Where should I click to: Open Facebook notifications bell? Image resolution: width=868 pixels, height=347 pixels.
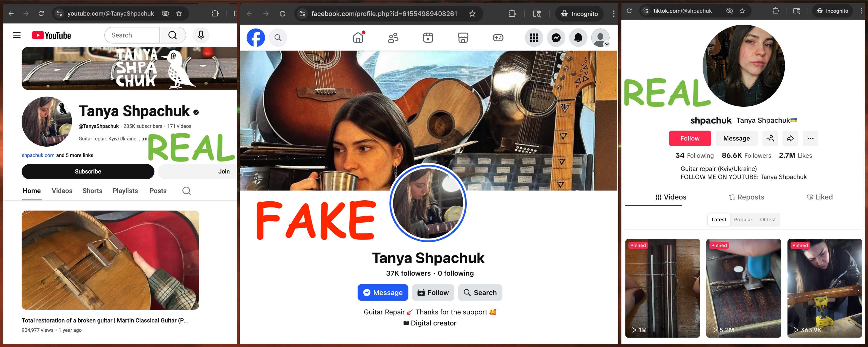[x=578, y=38]
